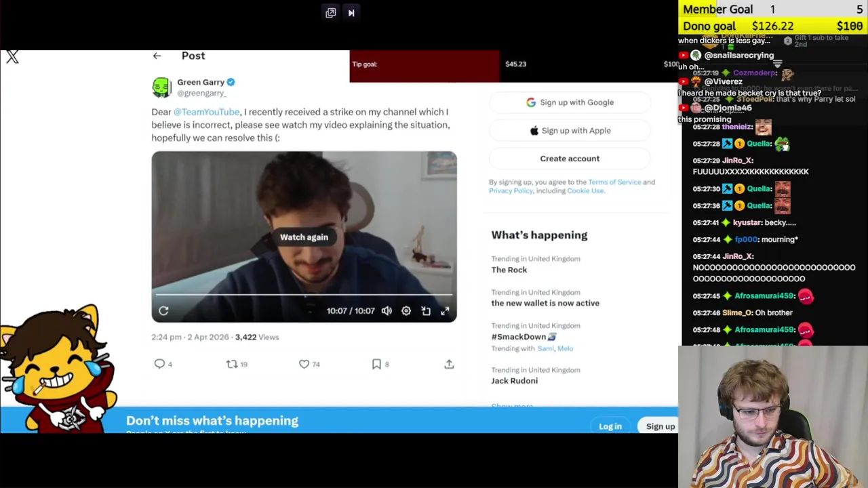
Task: Toggle picture-in-picture on the video
Action: (426, 310)
